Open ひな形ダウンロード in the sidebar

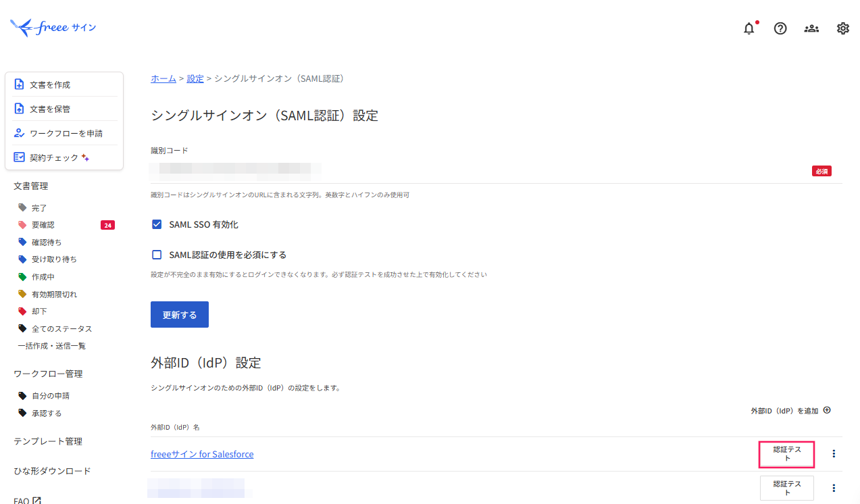[52, 471]
